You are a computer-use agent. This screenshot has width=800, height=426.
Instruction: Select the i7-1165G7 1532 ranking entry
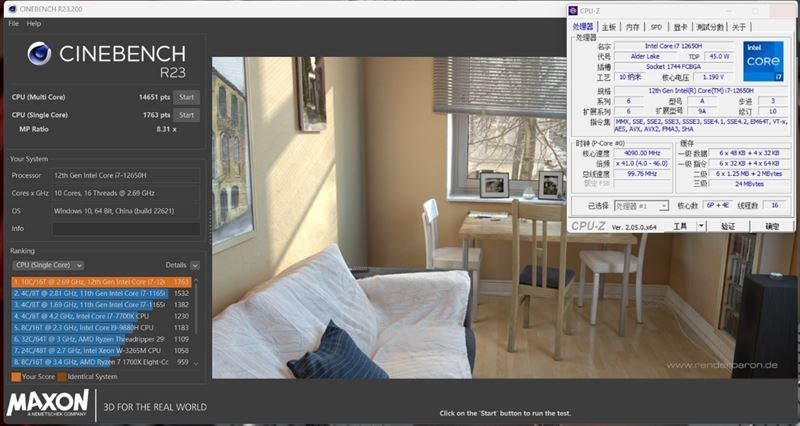pyautogui.click(x=101, y=293)
